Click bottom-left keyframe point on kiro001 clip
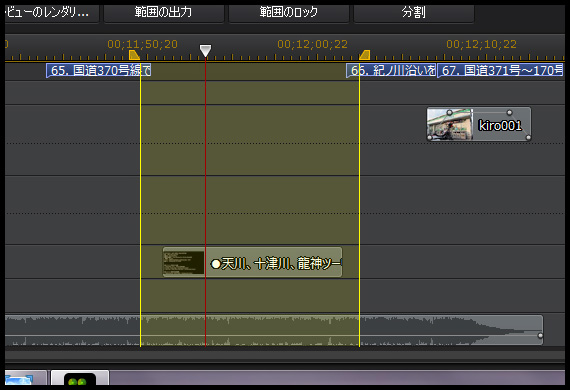570x390 pixels. pos(430,137)
